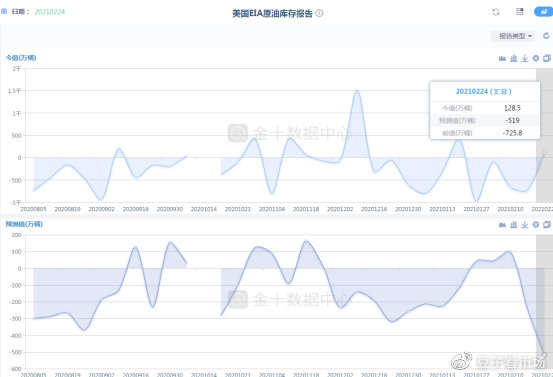Screen dimensions: 553x377
Task: Click the last data point on 预测值 chart
Action: click(543, 355)
